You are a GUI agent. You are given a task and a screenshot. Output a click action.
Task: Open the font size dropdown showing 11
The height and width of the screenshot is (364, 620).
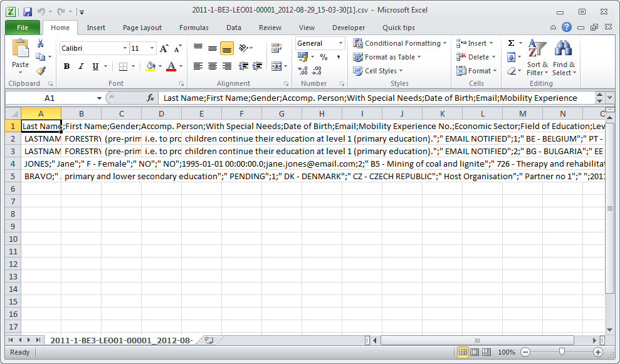[x=152, y=48]
